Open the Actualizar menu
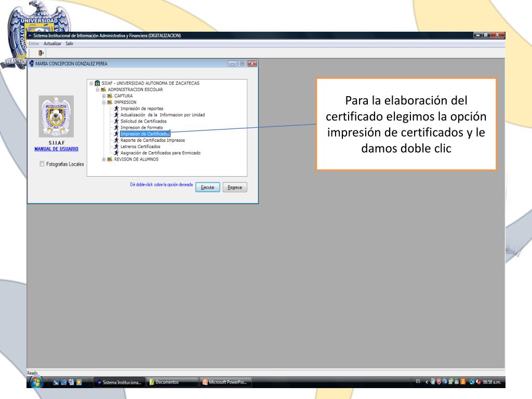Image resolution: width=532 pixels, height=399 pixels. point(52,44)
